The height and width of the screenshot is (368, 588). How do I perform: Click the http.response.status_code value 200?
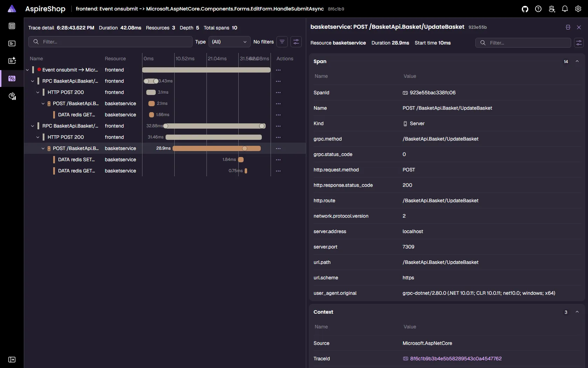pos(407,185)
